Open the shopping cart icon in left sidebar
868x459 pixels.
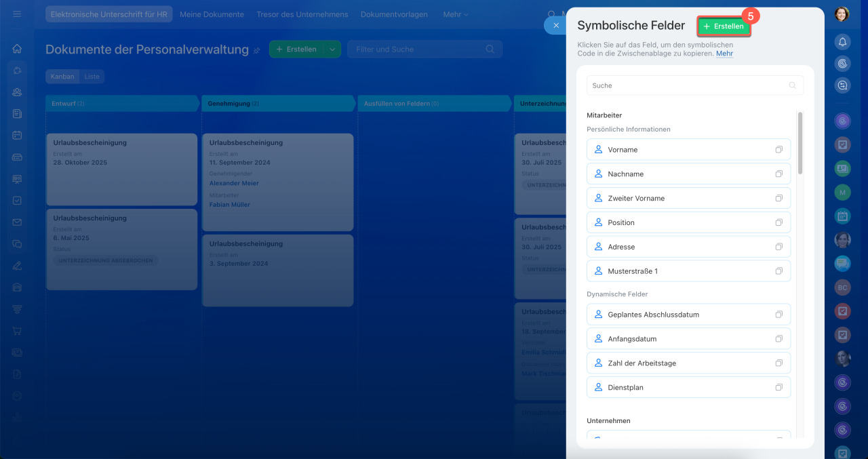pyautogui.click(x=17, y=331)
